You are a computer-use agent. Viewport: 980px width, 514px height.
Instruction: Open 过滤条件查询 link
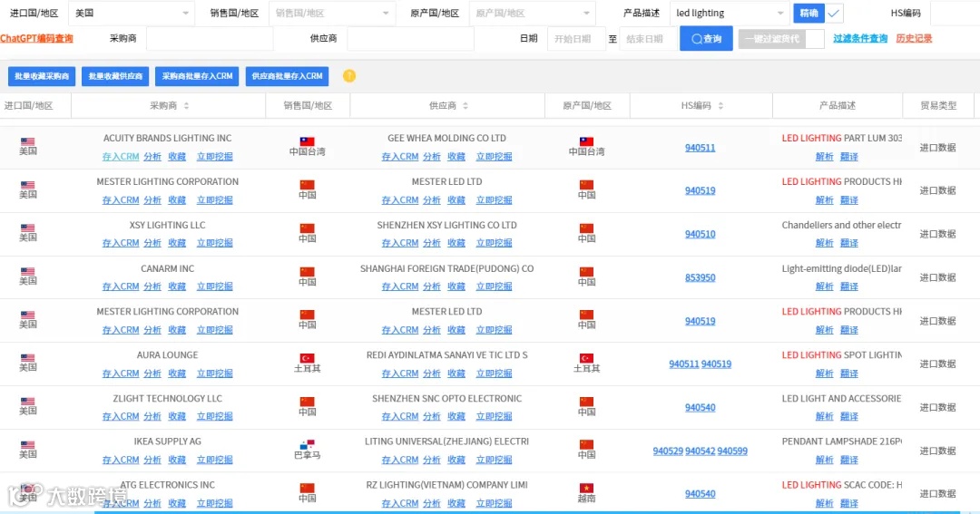point(860,39)
